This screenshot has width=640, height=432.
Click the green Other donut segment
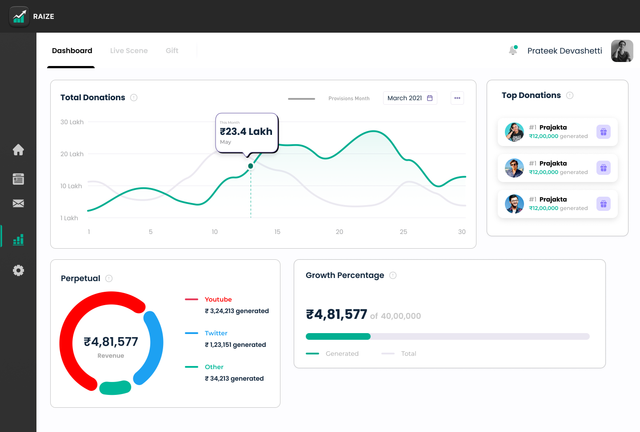(x=115, y=387)
